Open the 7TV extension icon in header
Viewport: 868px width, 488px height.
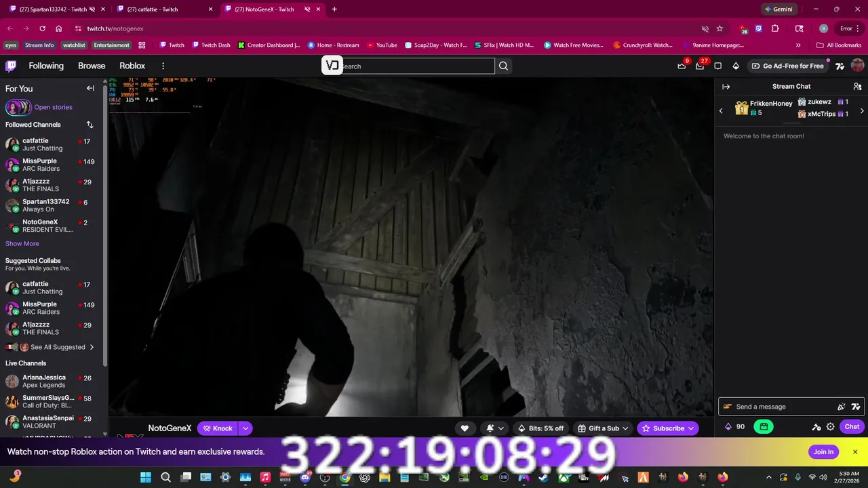(x=840, y=66)
